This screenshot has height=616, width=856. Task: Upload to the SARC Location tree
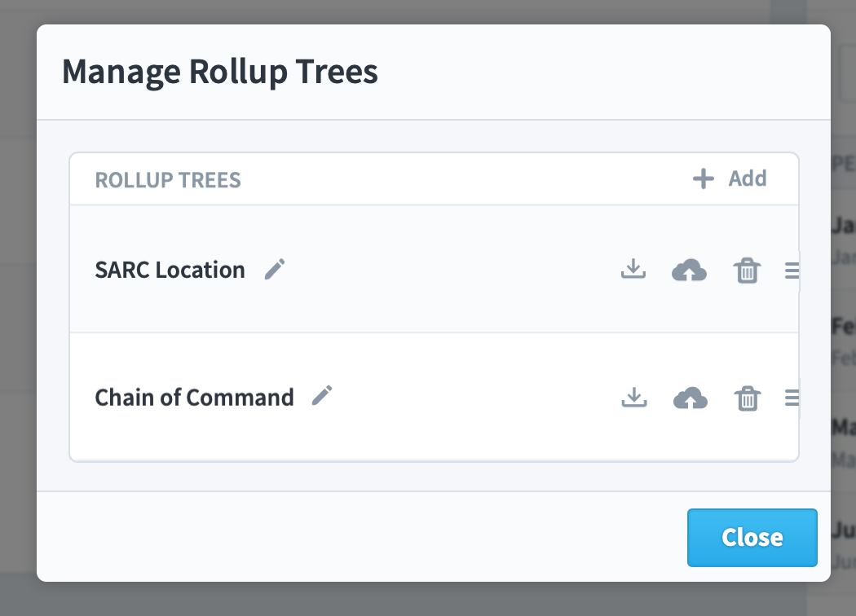[x=689, y=270]
